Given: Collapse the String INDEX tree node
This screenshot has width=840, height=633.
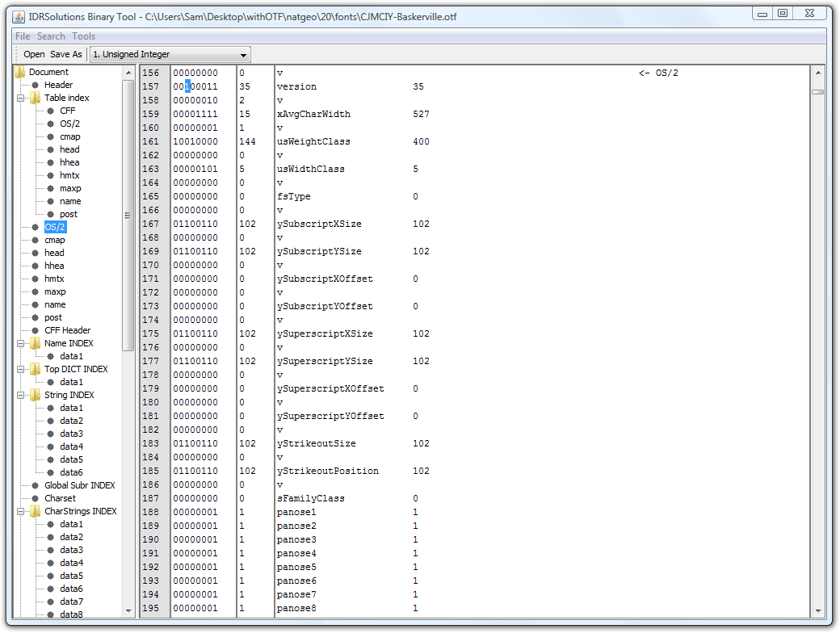Looking at the screenshot, I should pos(22,395).
